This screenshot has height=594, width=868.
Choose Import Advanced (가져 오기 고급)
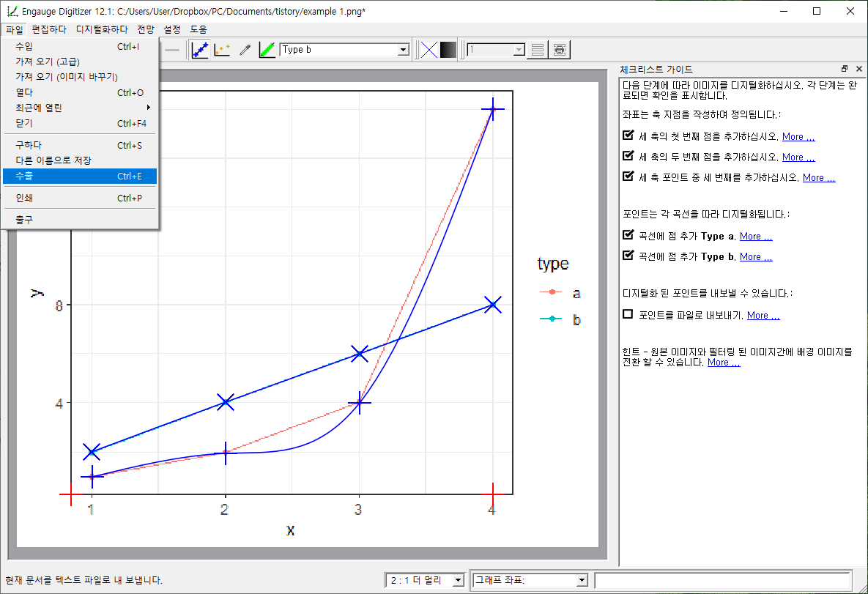pyautogui.click(x=80, y=62)
